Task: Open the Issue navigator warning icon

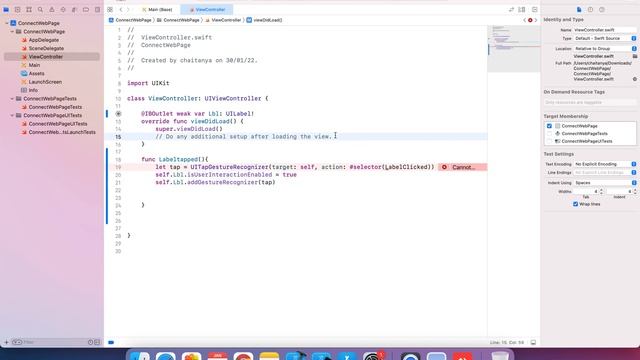Action: pos(52,9)
